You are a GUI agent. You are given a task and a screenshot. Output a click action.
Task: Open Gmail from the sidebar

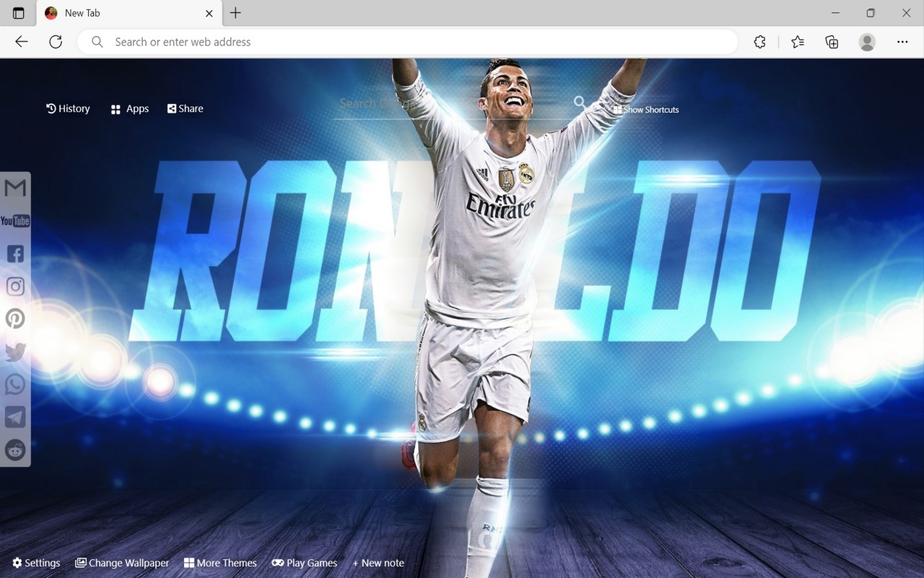15,188
